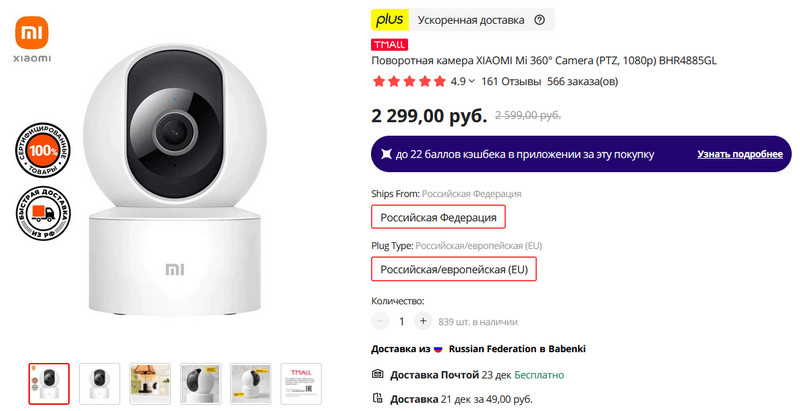Click the Узнать подробнее link

tap(740, 155)
